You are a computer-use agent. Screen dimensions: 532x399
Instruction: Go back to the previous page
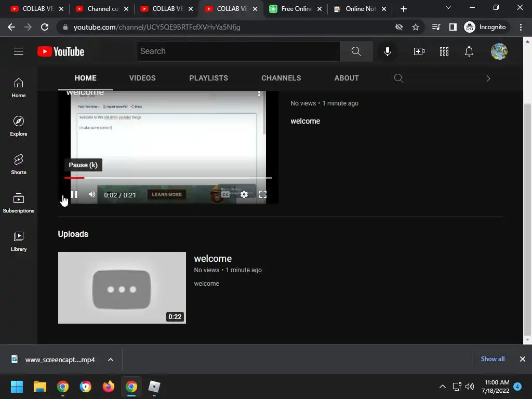point(11,27)
